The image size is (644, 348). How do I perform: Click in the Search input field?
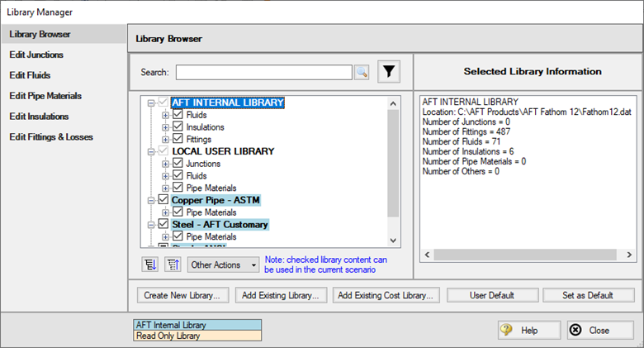click(263, 73)
